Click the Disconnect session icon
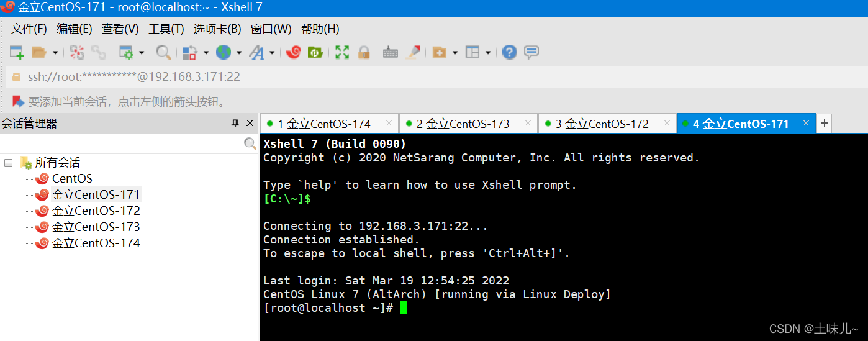Screen dimensions: 868x341 77,53
